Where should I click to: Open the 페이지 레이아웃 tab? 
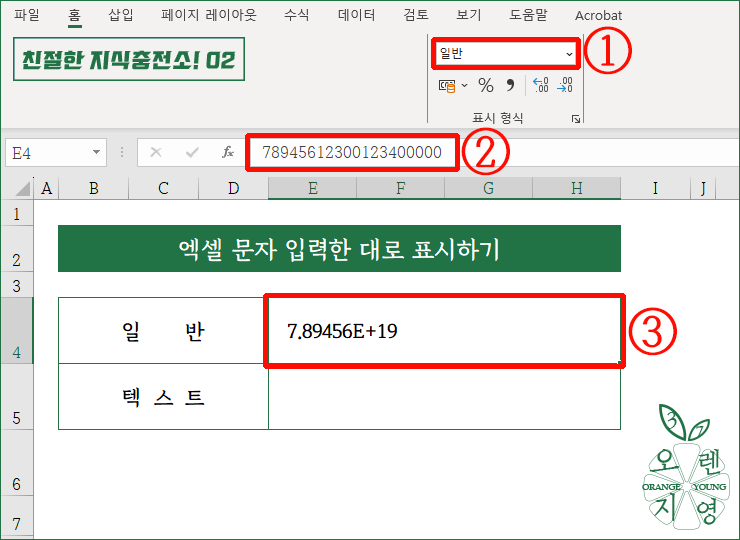tap(209, 15)
